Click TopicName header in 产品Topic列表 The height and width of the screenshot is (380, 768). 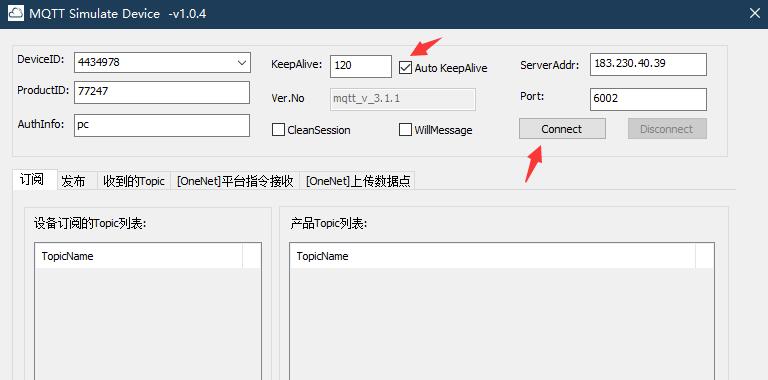[492, 256]
